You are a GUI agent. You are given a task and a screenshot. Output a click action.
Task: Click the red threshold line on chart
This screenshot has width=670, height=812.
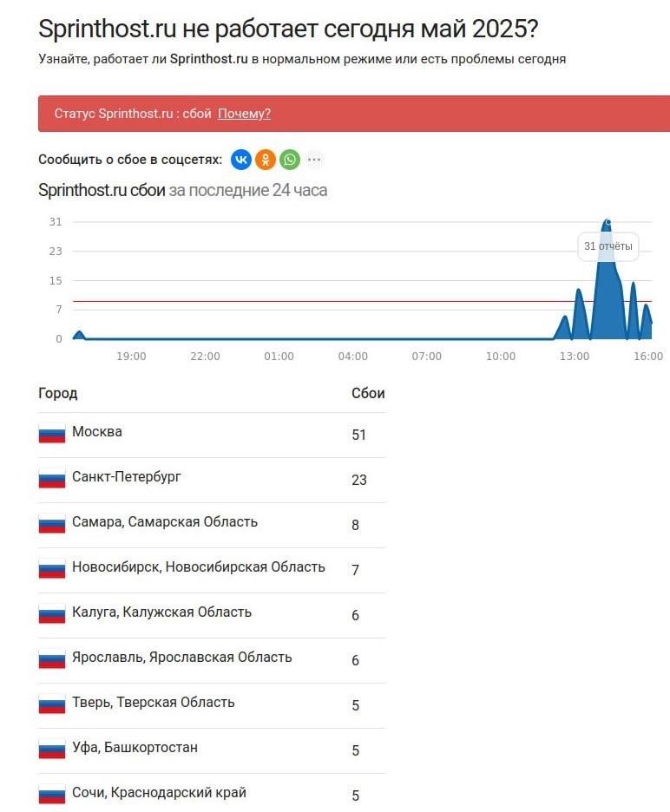coord(362,301)
